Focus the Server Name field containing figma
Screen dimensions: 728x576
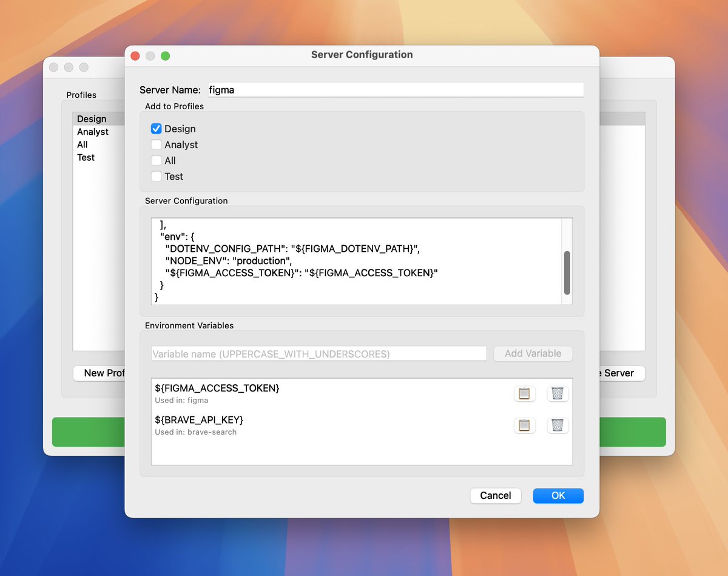396,90
